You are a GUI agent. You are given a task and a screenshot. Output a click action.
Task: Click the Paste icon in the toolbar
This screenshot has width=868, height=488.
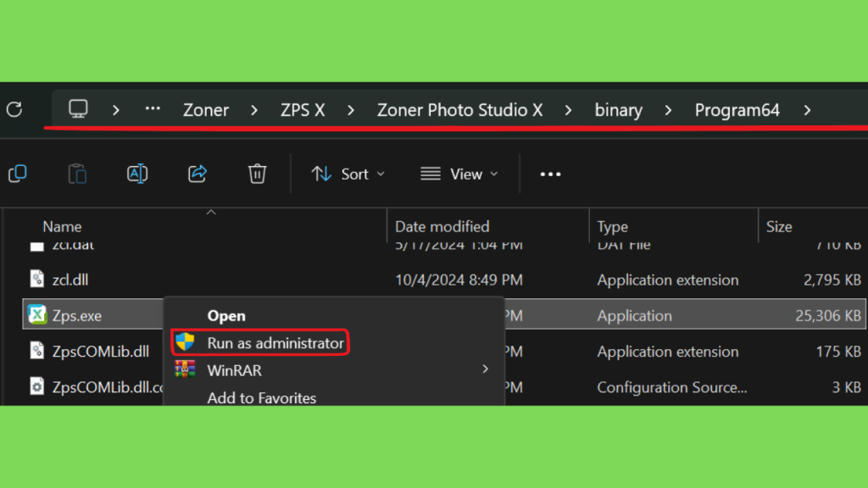pyautogui.click(x=77, y=174)
